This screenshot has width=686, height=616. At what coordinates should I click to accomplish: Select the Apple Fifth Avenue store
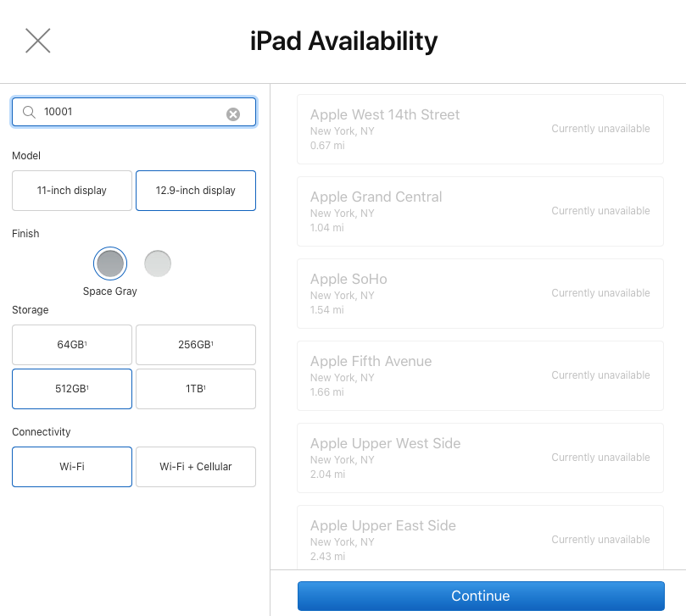click(x=480, y=375)
